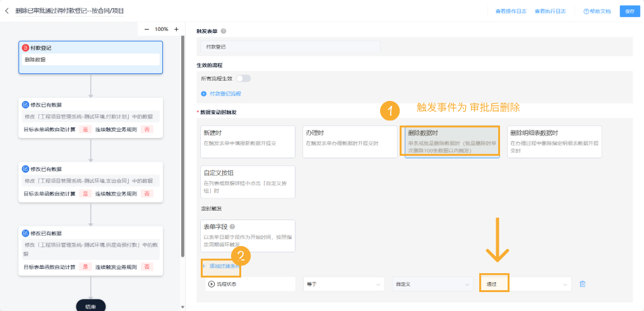Click the scrollbar down arrow on canvas
The width and height of the screenshot is (644, 311).
[182, 307]
